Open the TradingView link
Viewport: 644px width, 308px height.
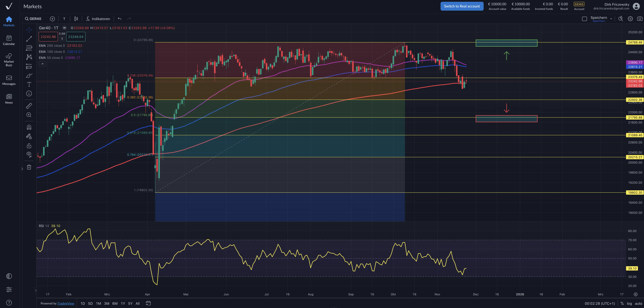coord(66,303)
